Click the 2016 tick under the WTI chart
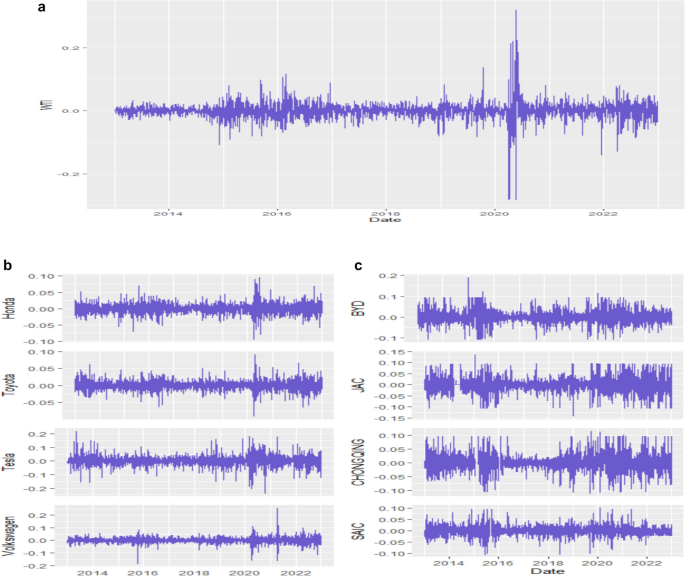Viewport: 685px width, 576px height. 277,214
